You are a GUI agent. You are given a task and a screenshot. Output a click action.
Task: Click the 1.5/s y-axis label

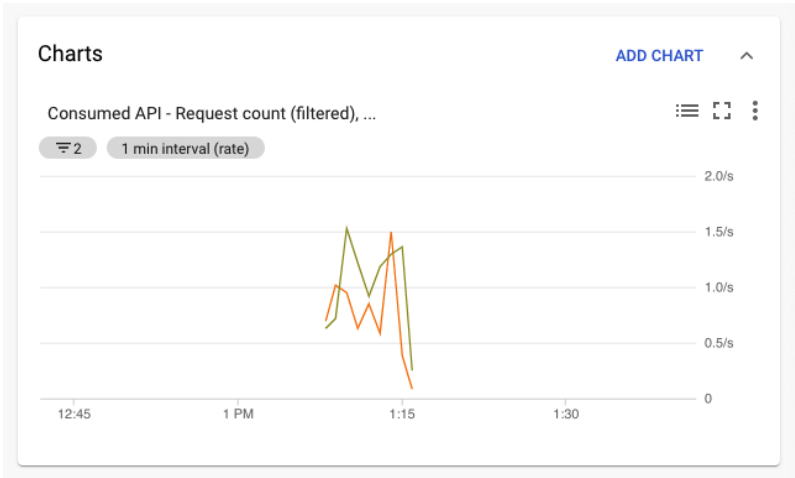718,232
